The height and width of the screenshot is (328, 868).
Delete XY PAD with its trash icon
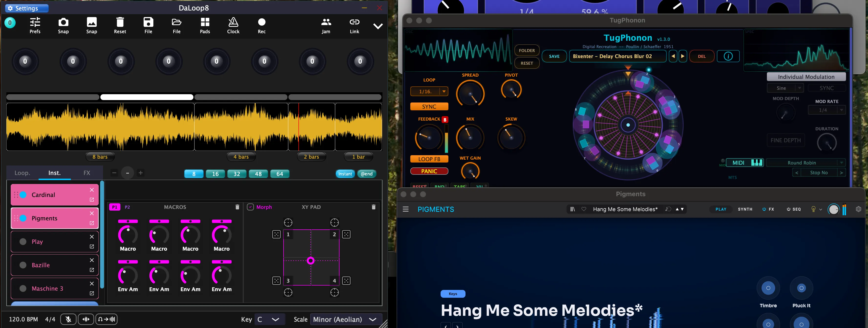pyautogui.click(x=373, y=207)
